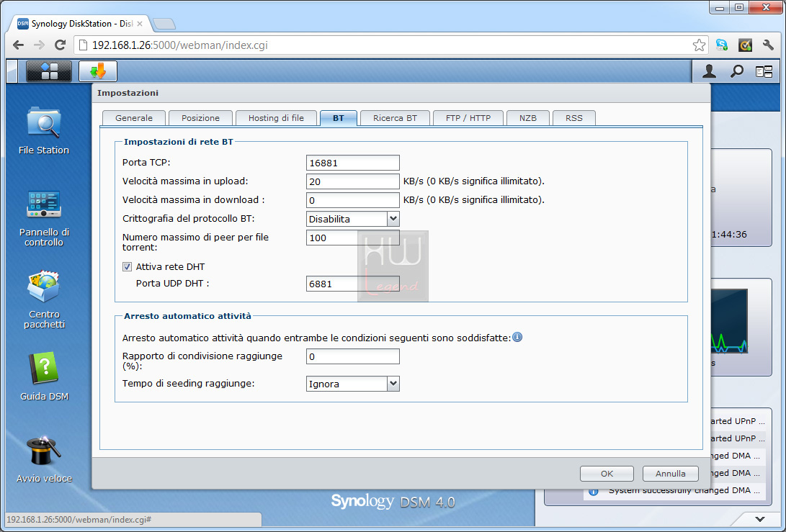Close the Synology DiskStation browser tab
Image resolution: width=786 pixels, height=532 pixels.
click(x=140, y=24)
